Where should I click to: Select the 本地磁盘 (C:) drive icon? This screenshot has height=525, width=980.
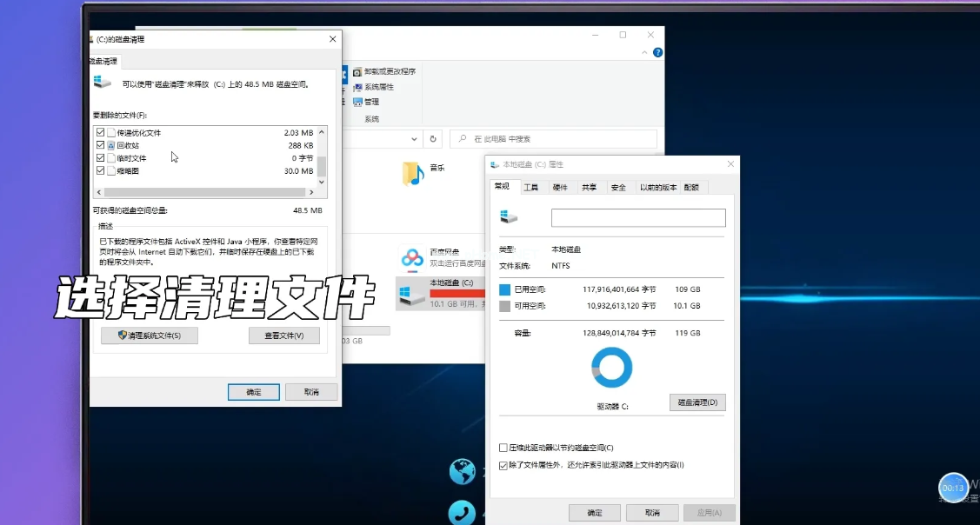click(x=412, y=293)
